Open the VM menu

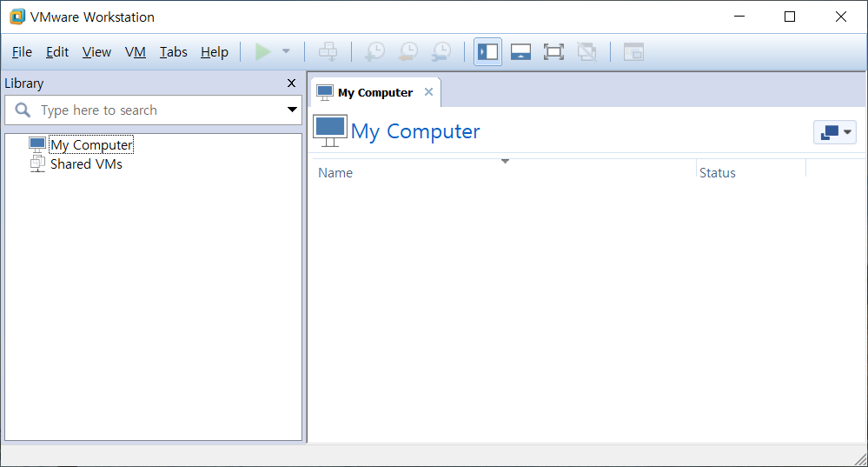pos(135,52)
